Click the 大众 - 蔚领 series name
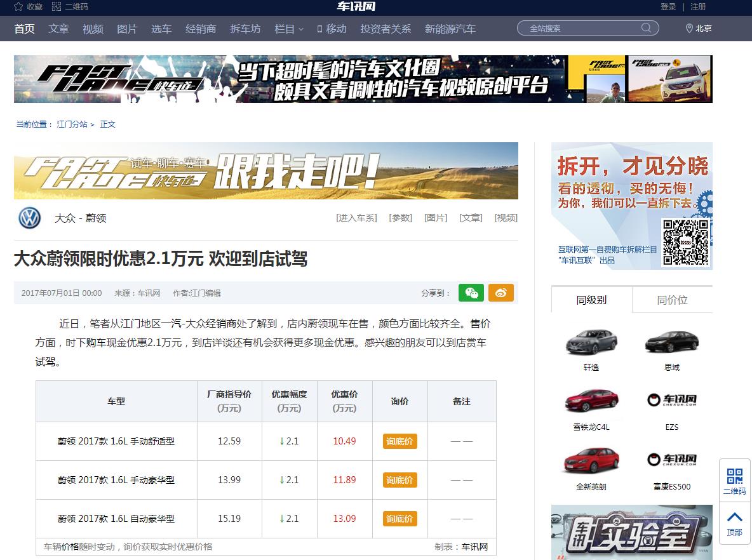752x560 pixels. (80, 218)
